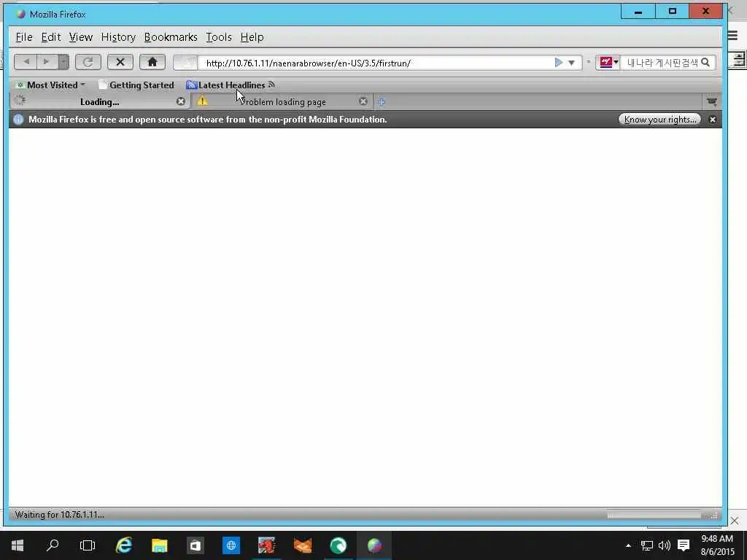This screenshot has width=747, height=560.
Task: Open the blue globe app on taskbar
Action: (x=231, y=545)
